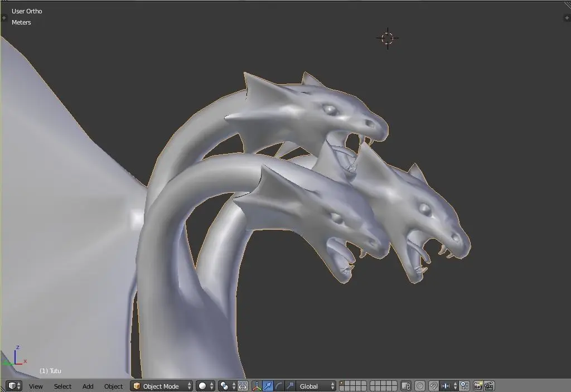Select the translate manipulator arrow
Image resolution: width=571 pixels, height=392 pixels.
click(x=268, y=386)
